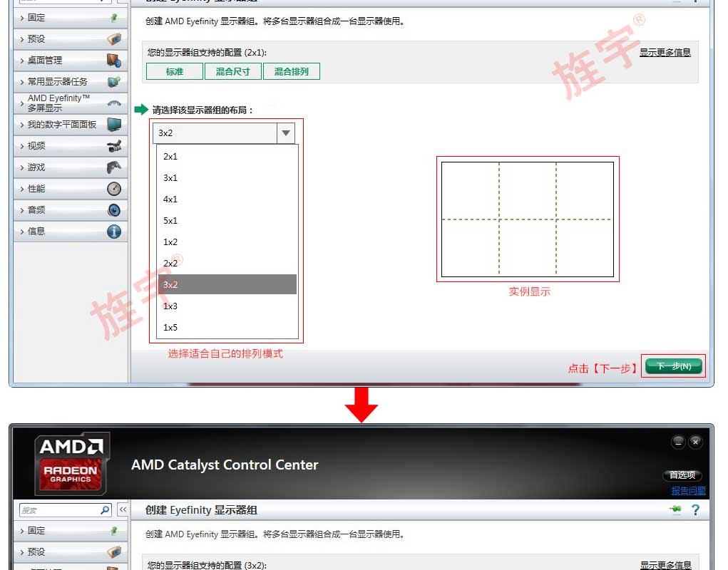Click the 信息 blue info icon
This screenshot has height=570, width=728.
click(113, 232)
